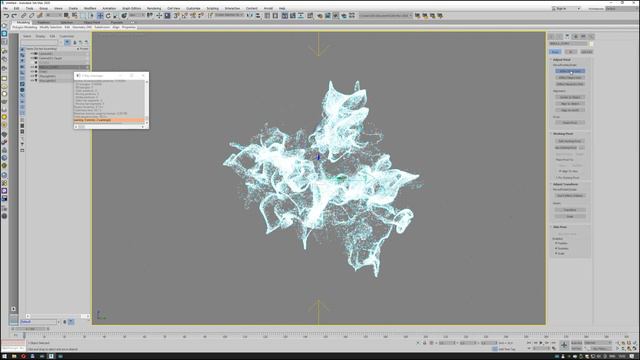This screenshot has height=360, width=640.
Task: Toggle visibility eye of the highlighted scene object
Action: click(32, 67)
